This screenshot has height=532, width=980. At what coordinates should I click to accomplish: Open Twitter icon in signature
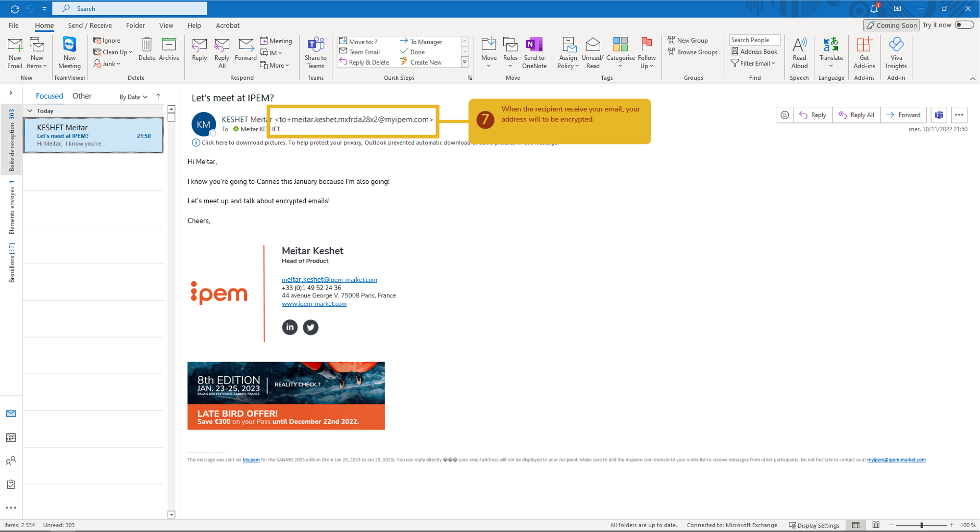click(310, 327)
